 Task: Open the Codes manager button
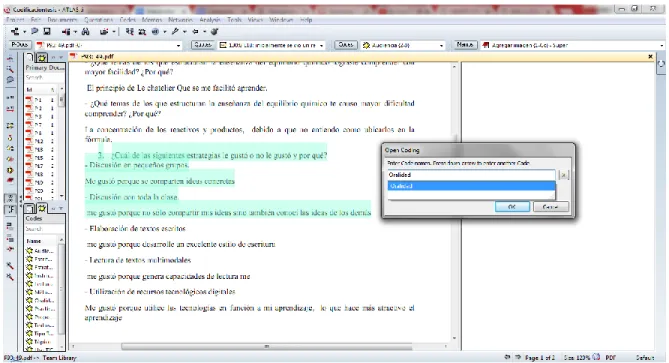point(346,45)
